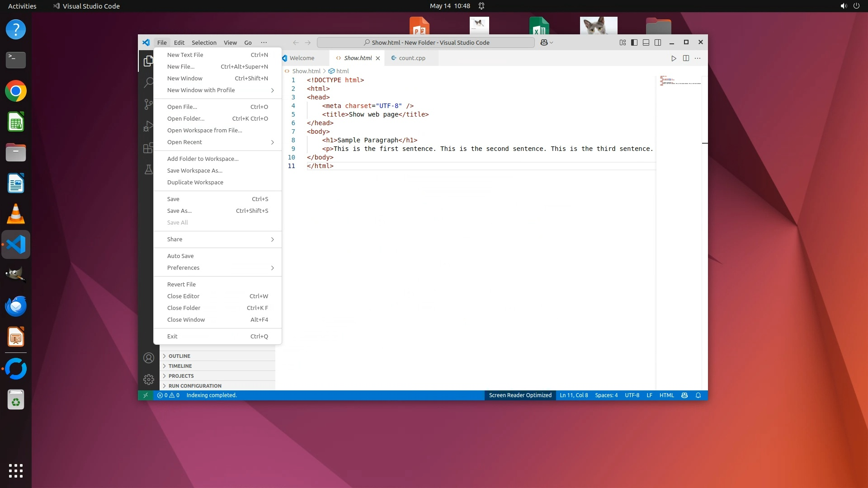Screen dimensions: 868x488
Task: Choose Save As... from File menu
Action: [x=179, y=211]
